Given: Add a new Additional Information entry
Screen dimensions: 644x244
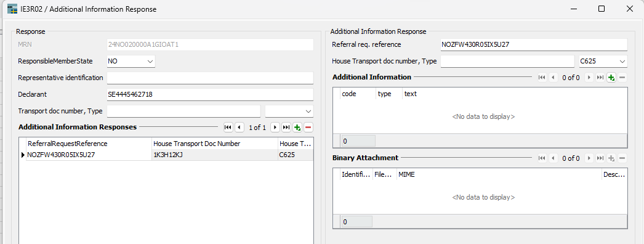Looking at the screenshot, I should pos(611,77).
